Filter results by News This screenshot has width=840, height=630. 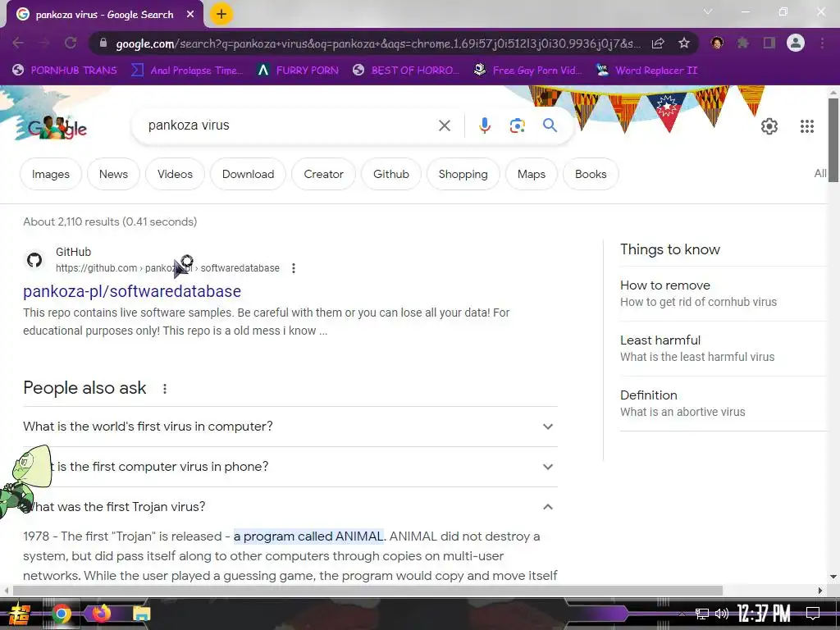pos(113,174)
